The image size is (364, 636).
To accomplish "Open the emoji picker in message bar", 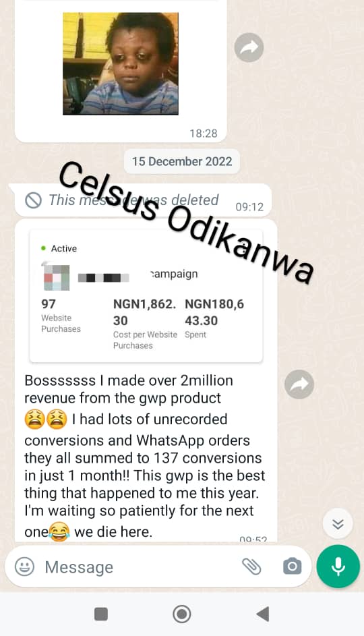I will pos(25,567).
